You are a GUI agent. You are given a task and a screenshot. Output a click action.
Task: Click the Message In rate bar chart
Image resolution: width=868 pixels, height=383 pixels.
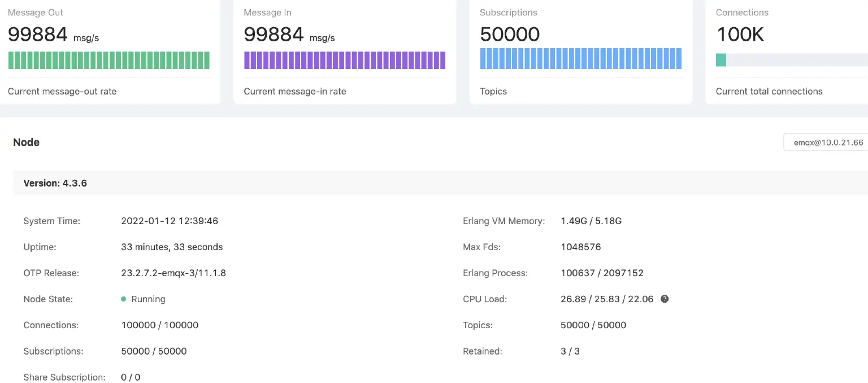point(345,59)
